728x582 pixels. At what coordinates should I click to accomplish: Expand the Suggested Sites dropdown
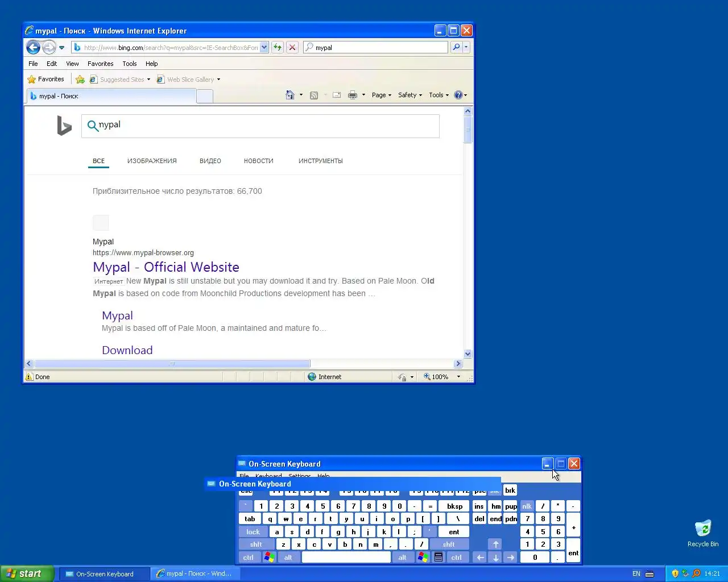pos(148,80)
